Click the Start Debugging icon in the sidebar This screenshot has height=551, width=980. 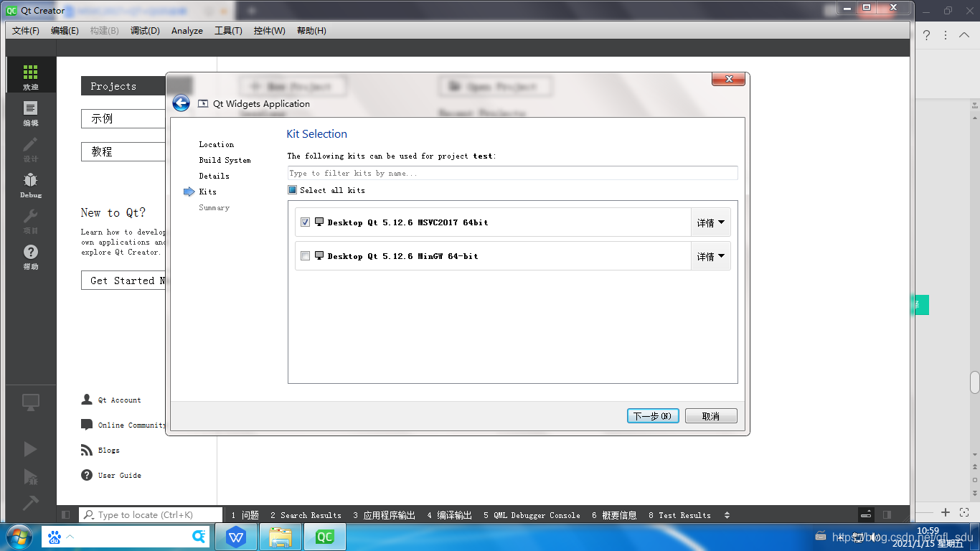(x=30, y=477)
